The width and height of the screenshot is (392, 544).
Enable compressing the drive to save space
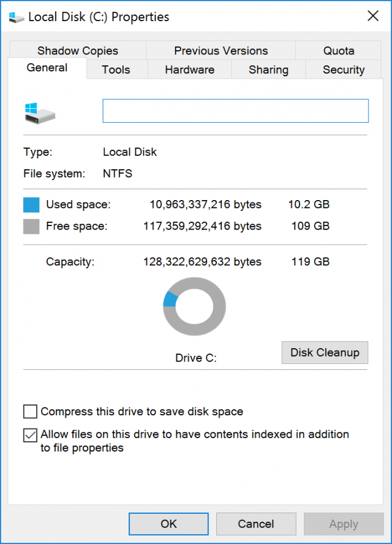(30, 411)
